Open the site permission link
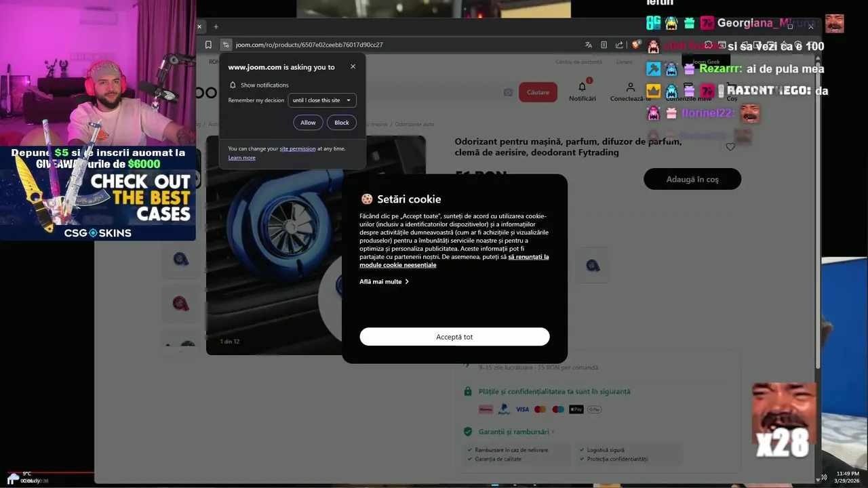 click(x=298, y=148)
